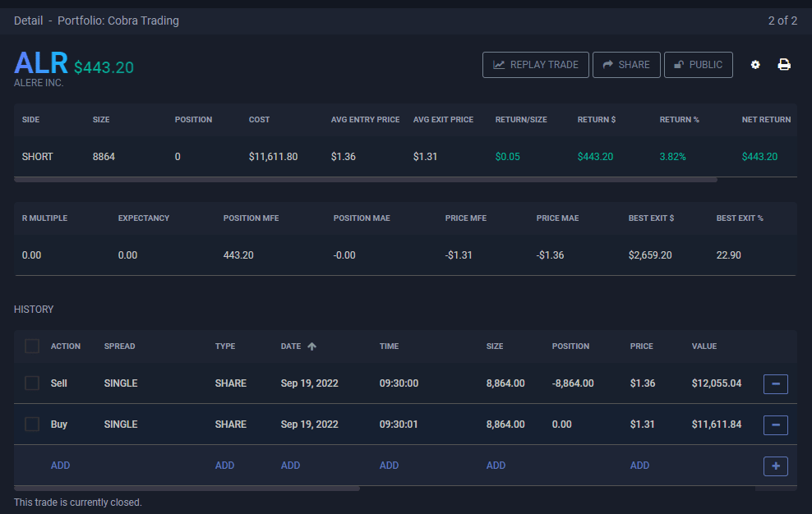Viewport: 812px width, 514px height.
Task: Click ADD under the Size column
Action: click(496, 466)
